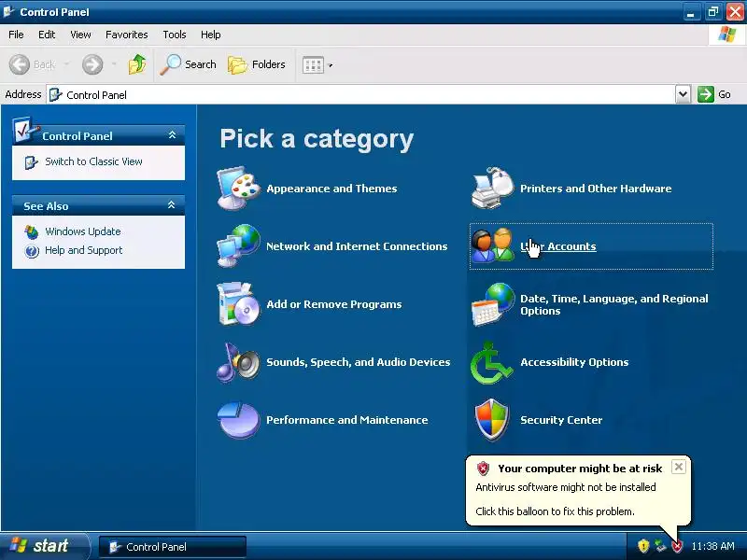Open the File menu

[x=16, y=35]
